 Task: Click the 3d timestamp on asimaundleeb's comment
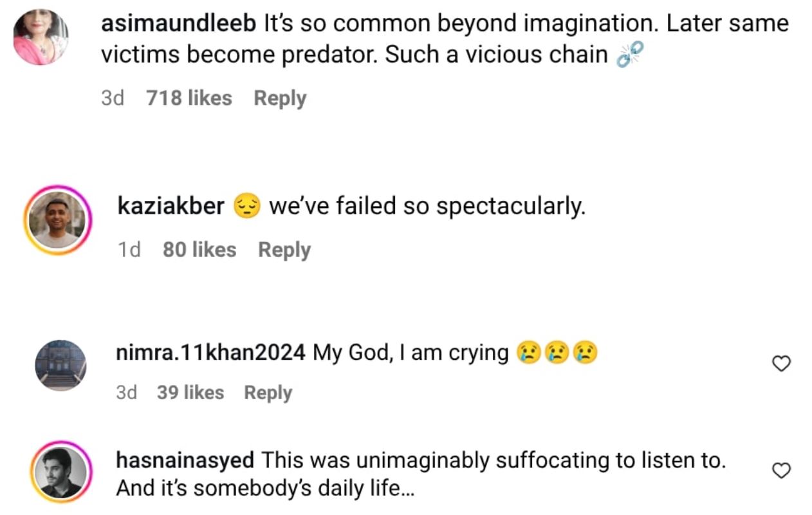113,98
